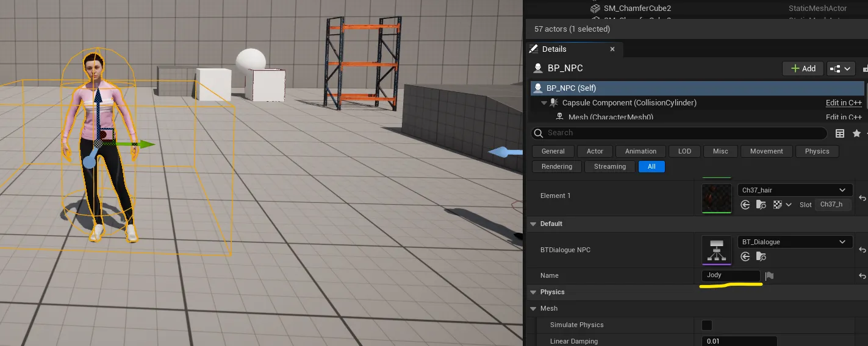This screenshot has width=868, height=346.
Task: Reset Name property to default
Action: 863,276
